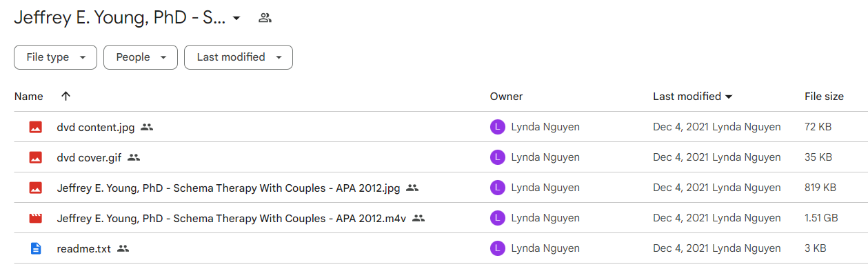The height and width of the screenshot is (278, 868).
Task: Click the shared-folder people icon beside folder title
Action: [265, 18]
